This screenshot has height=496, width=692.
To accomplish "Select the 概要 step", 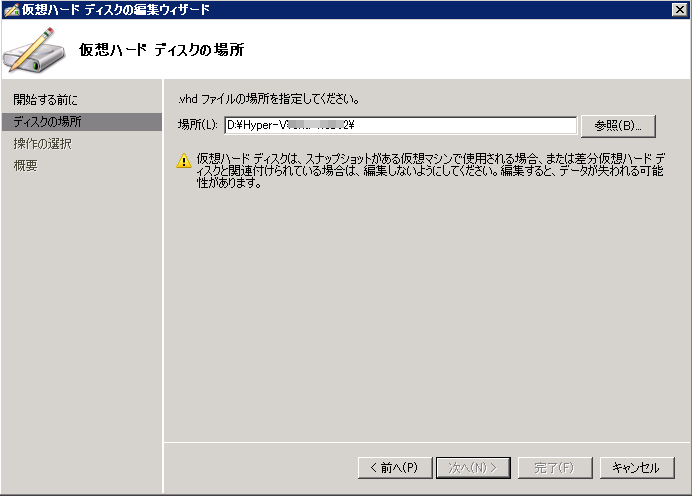I will point(26,166).
